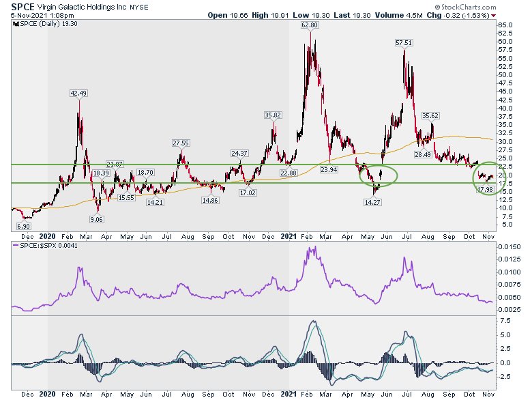Image resolution: width=532 pixels, height=400 pixels.
Task: Click the -2.5 tick on MACD axis
Action: [504, 377]
